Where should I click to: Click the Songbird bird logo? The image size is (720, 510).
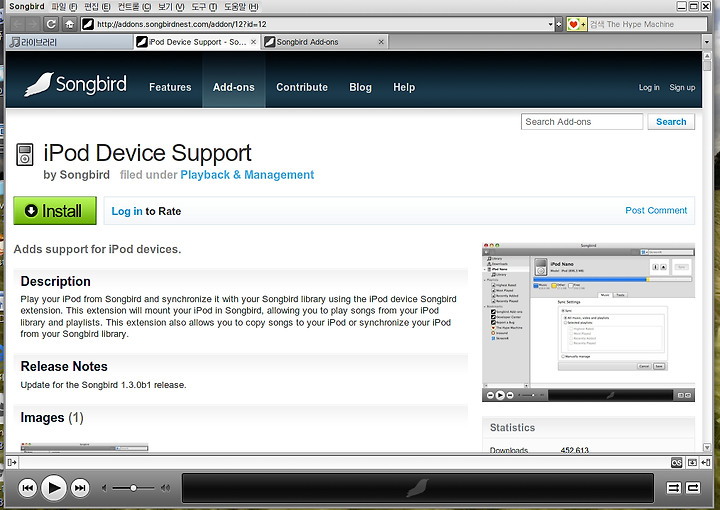click(x=75, y=84)
